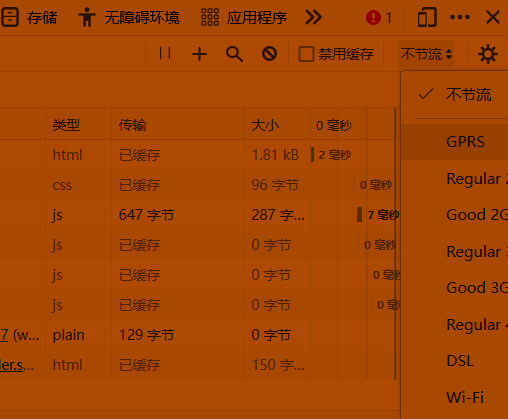Open network settings gear icon

[488, 54]
